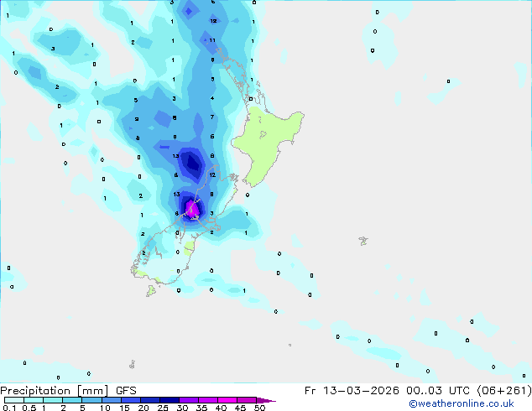
Task: Click the legend label '0.1'
Action: (x=9, y=408)
